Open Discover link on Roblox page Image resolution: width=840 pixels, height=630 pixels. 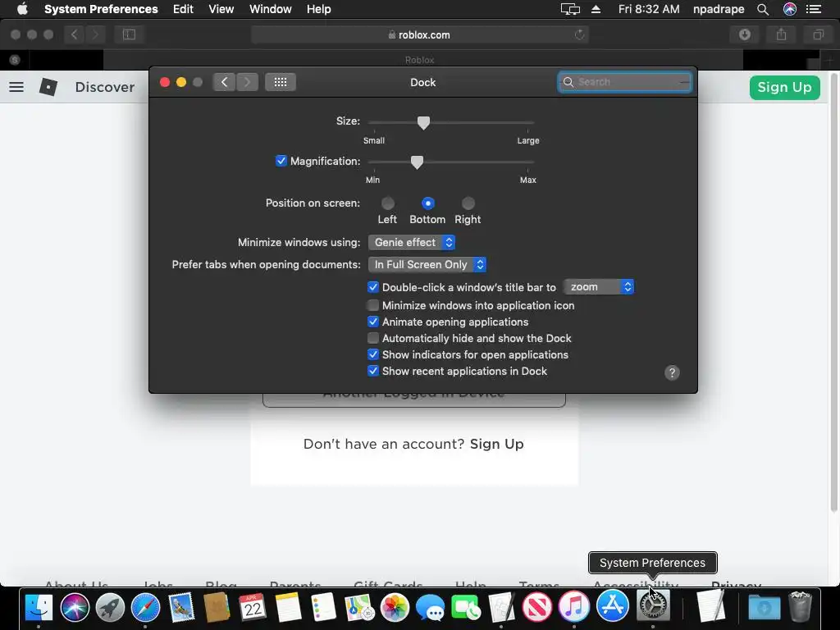point(105,87)
